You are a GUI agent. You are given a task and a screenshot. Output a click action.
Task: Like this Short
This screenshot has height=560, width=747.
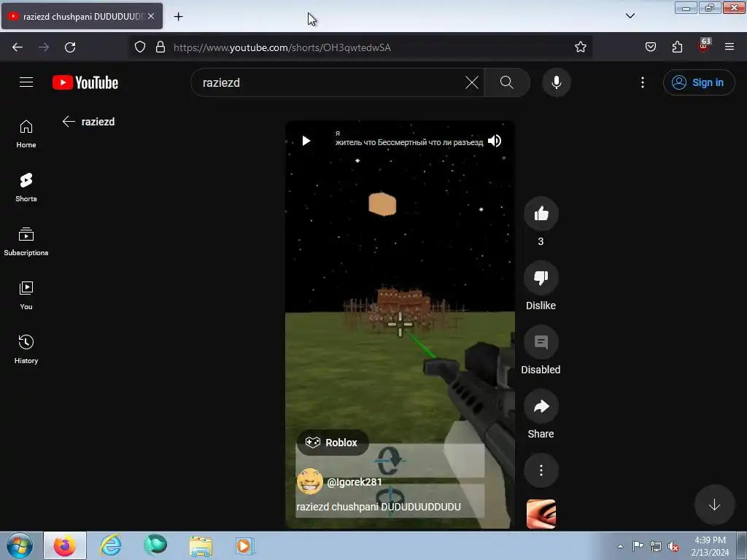coord(541,214)
